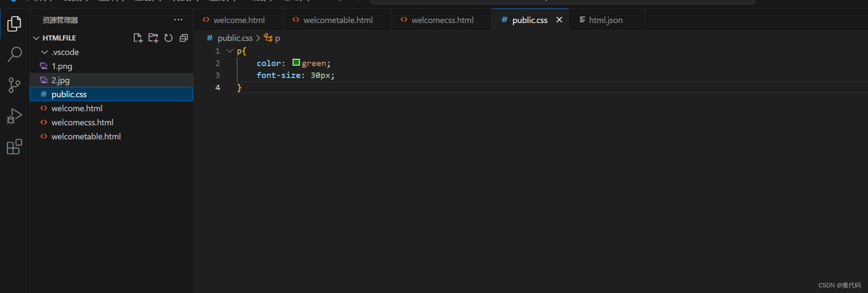Click the green value on line 2
868x293 pixels.
[314, 63]
